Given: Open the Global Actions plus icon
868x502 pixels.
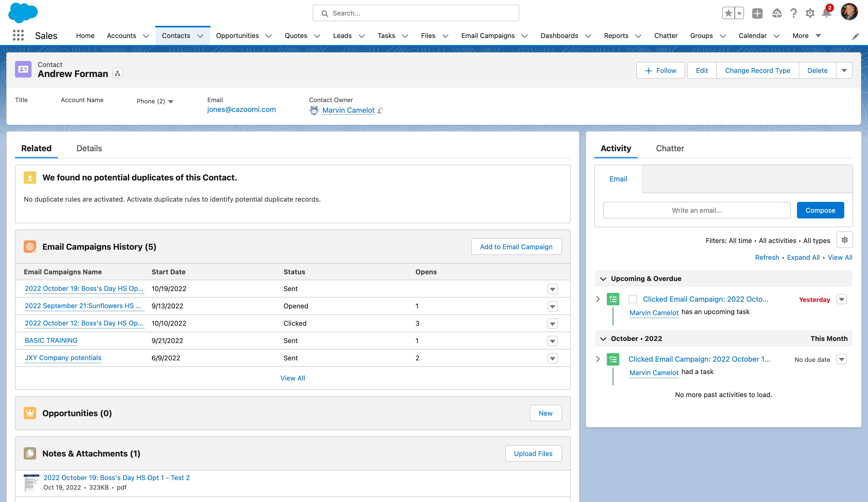Looking at the screenshot, I should pyautogui.click(x=757, y=13).
